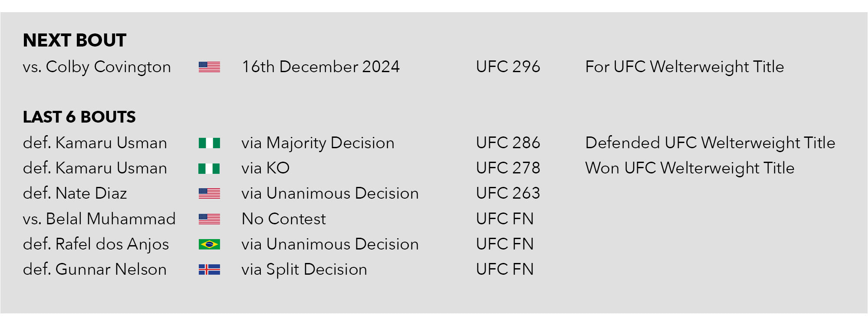Click the LAST 6 BOUTS heading
The width and height of the screenshot is (868, 326).
[x=79, y=117]
